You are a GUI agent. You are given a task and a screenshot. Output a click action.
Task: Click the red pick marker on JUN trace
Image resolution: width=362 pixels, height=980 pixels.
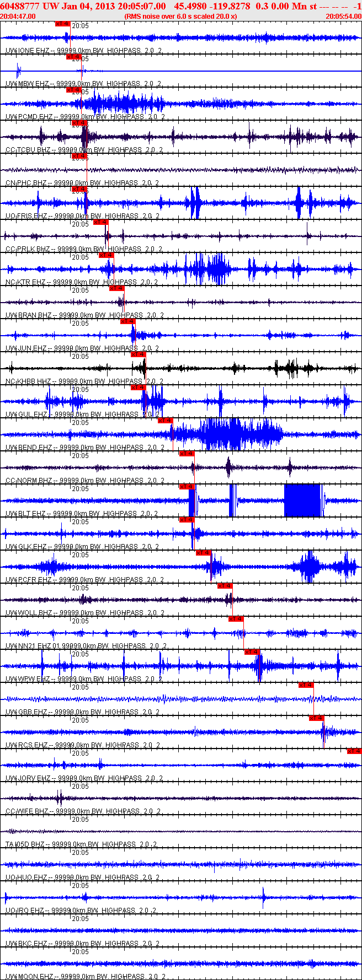pos(127,321)
